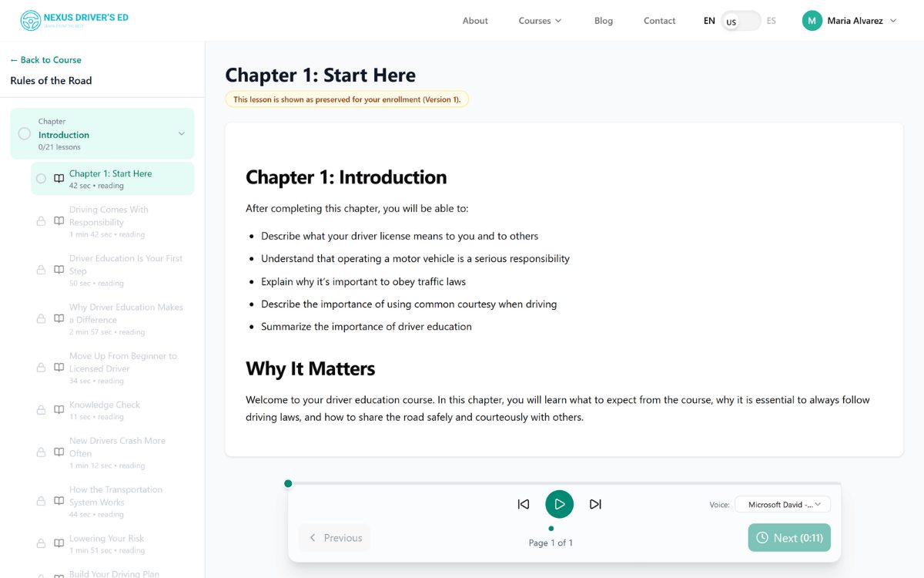Expand the Maria Alvarez account menu chevron

(x=893, y=21)
